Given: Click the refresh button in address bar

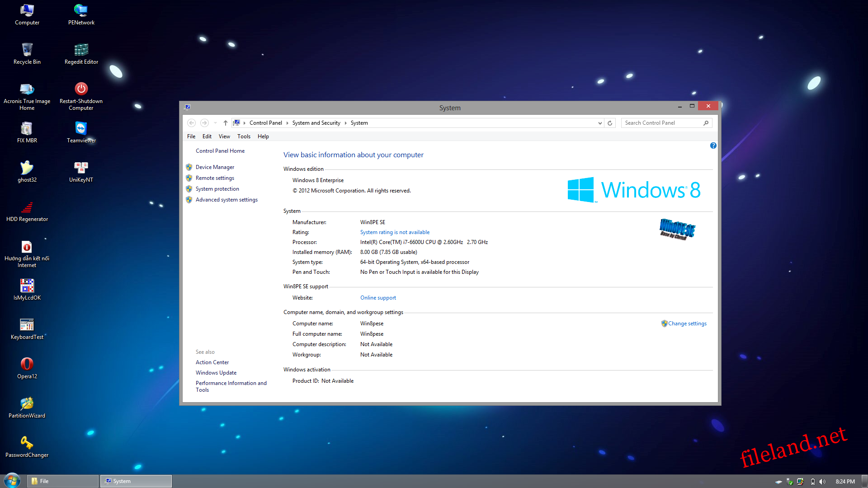Looking at the screenshot, I should [x=610, y=123].
